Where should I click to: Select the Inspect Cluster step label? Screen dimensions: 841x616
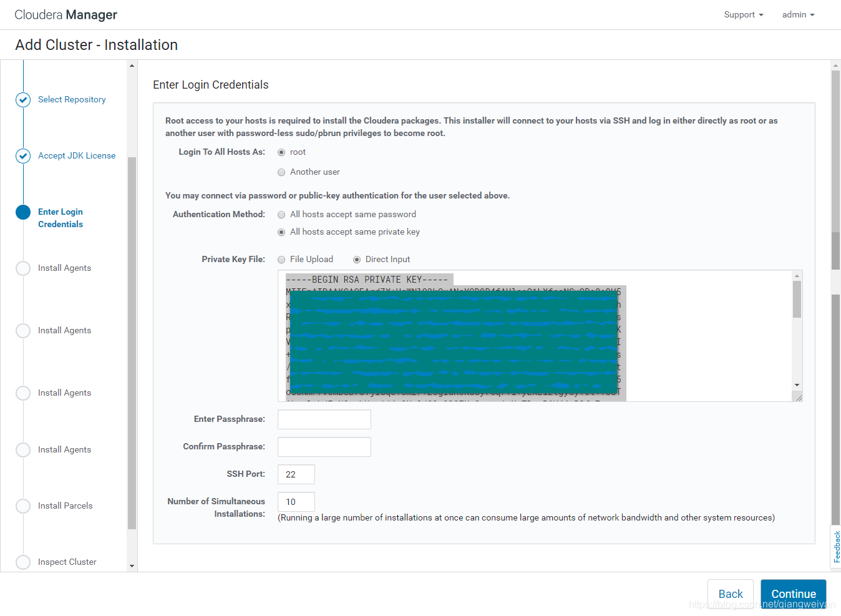[67, 562]
